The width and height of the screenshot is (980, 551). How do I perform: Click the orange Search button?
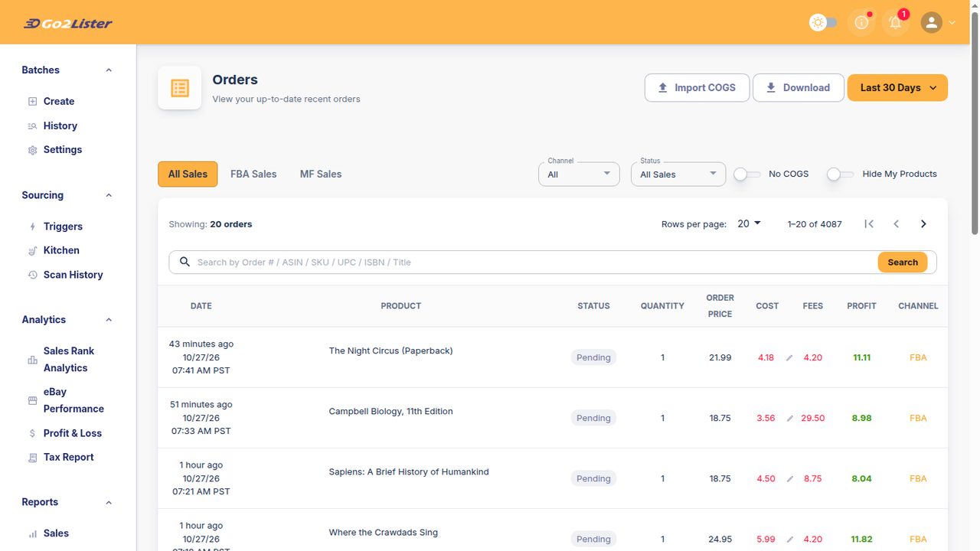[x=903, y=262]
